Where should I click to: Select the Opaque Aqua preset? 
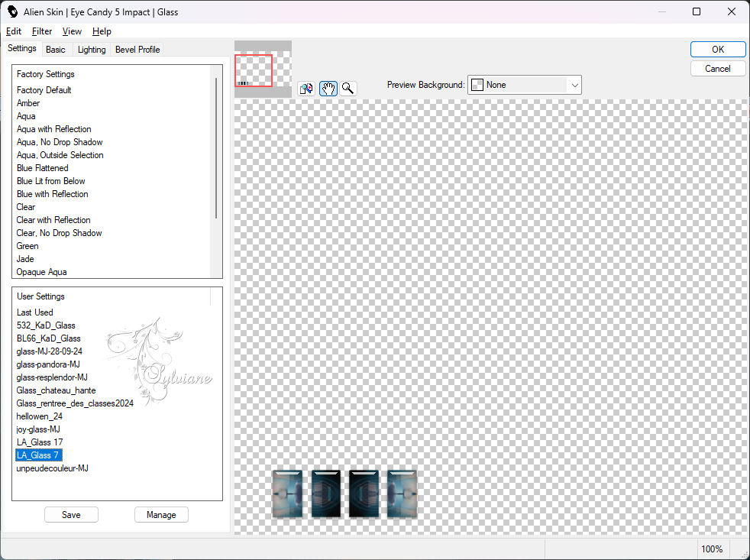[41, 272]
